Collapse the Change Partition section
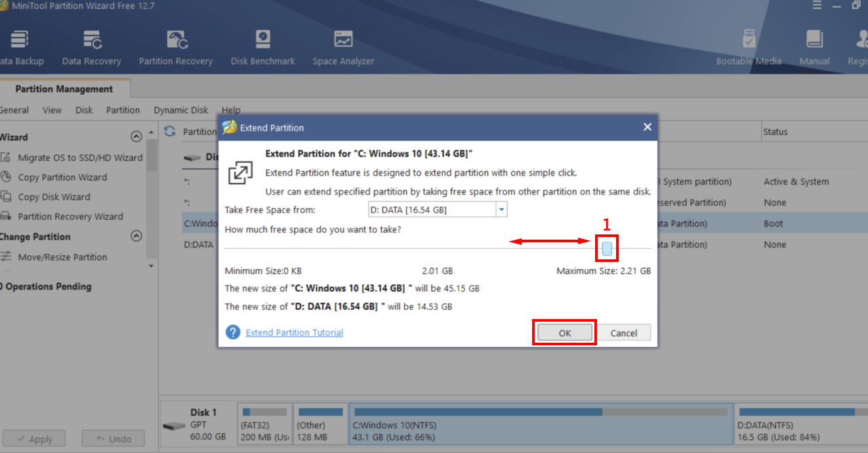Viewport: 868px width, 453px height. [x=136, y=236]
